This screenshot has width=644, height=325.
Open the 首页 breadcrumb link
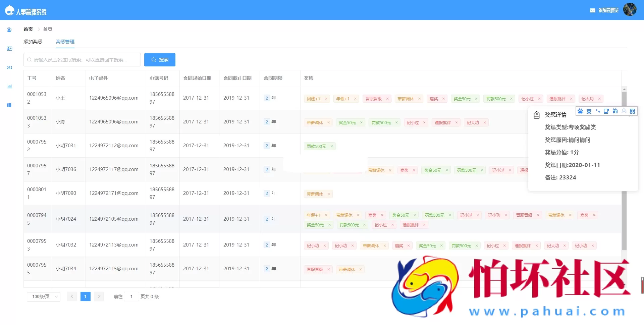coord(28,29)
